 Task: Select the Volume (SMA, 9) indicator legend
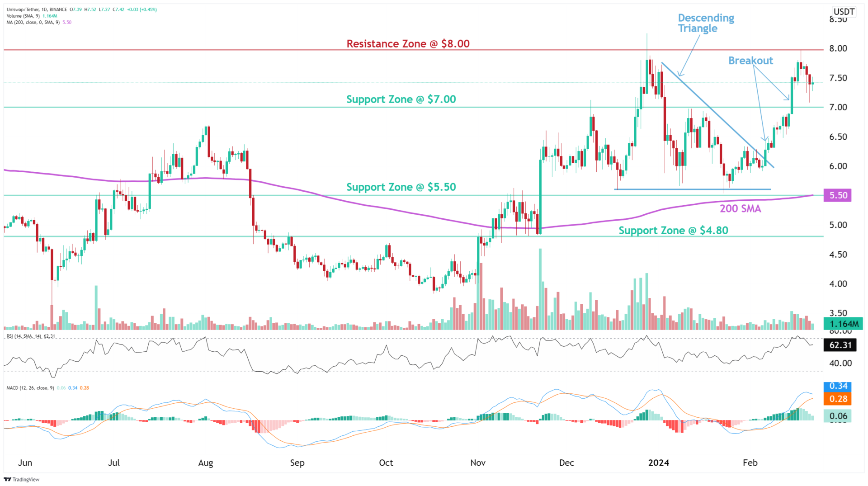(23, 16)
